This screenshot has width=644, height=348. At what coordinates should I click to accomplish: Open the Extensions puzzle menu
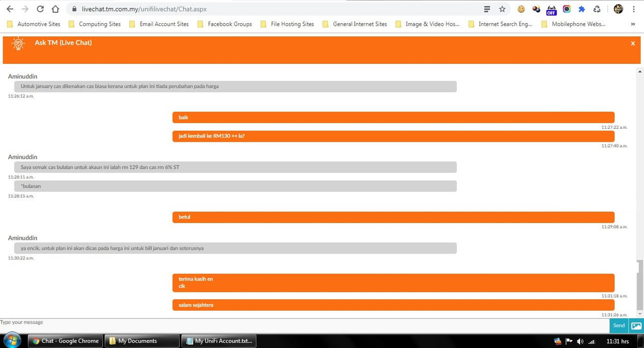point(582,9)
